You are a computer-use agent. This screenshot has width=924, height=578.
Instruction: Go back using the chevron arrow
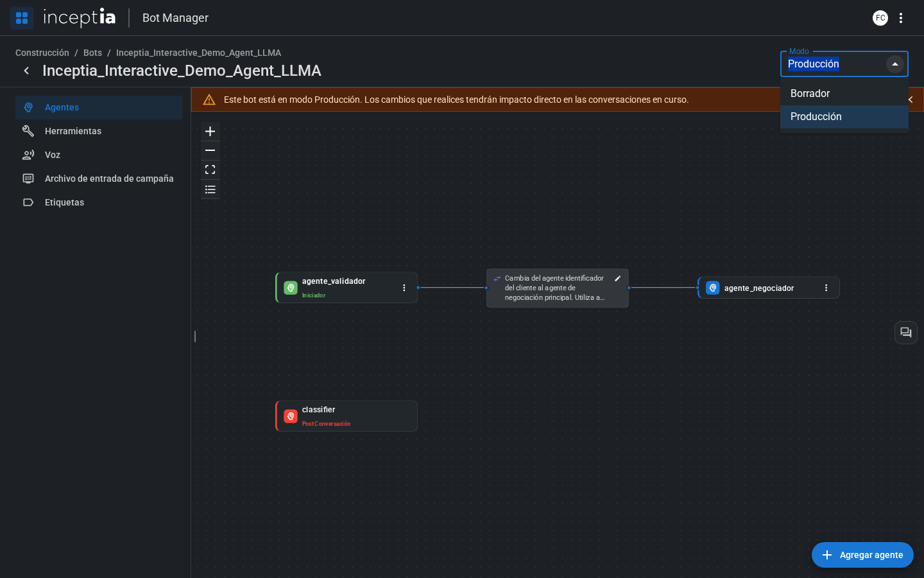(26, 71)
